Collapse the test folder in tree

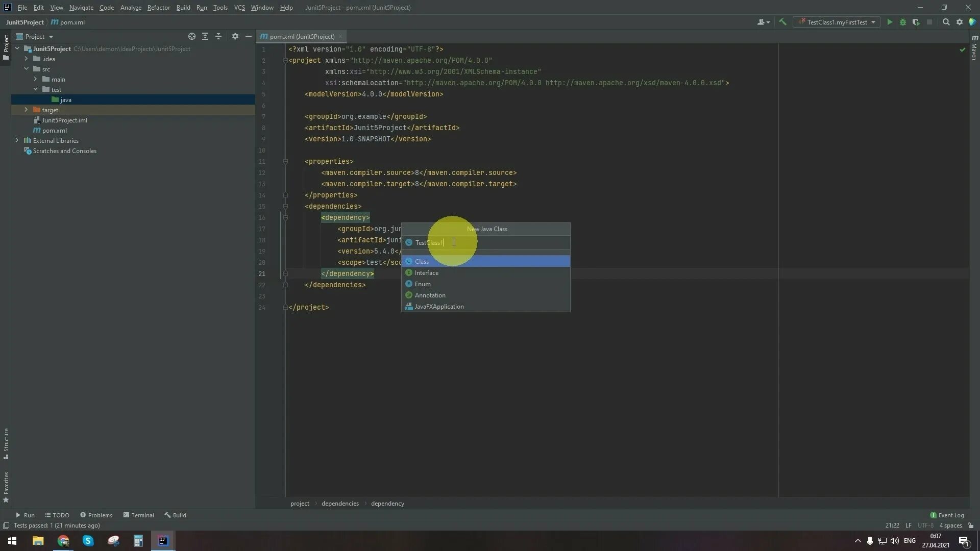(x=35, y=89)
